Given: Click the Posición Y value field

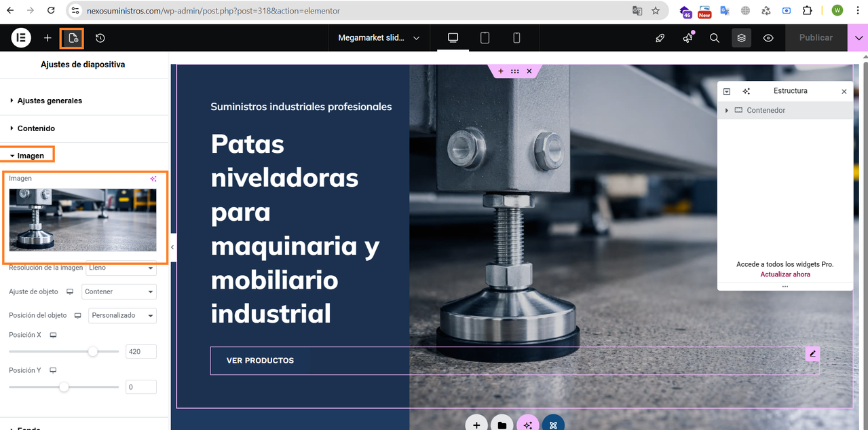Looking at the screenshot, I should pyautogui.click(x=141, y=387).
